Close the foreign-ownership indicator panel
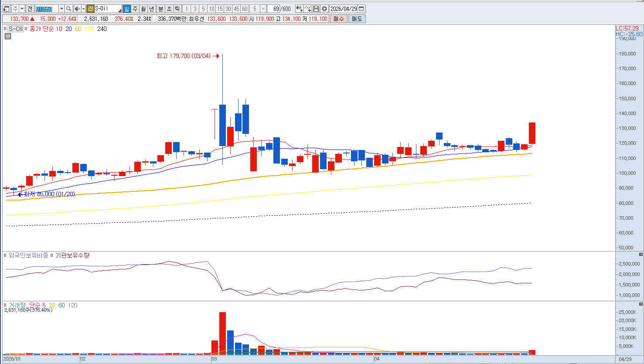Screen dimensions: 644x364 pos(641,254)
